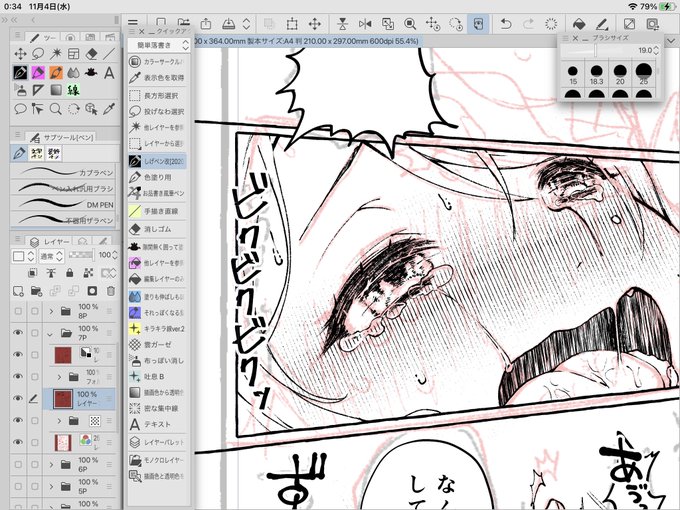
Task: Show the 5P folder via visibility box
Action: point(18,486)
